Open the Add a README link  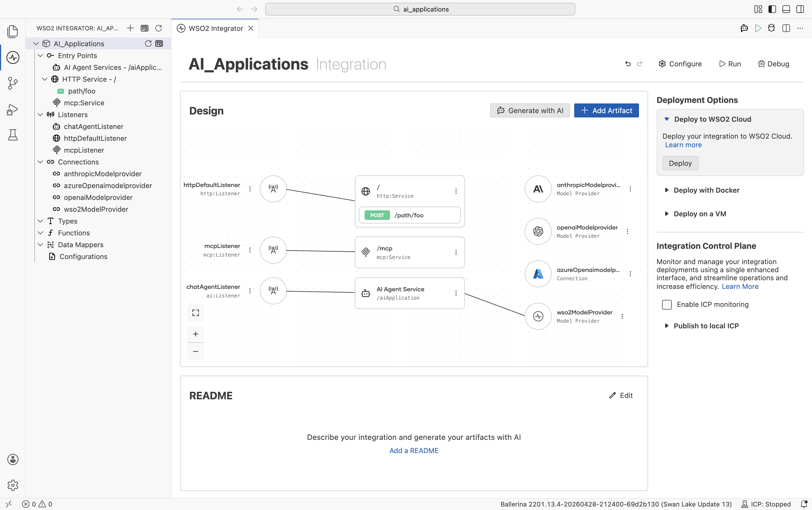(414, 451)
